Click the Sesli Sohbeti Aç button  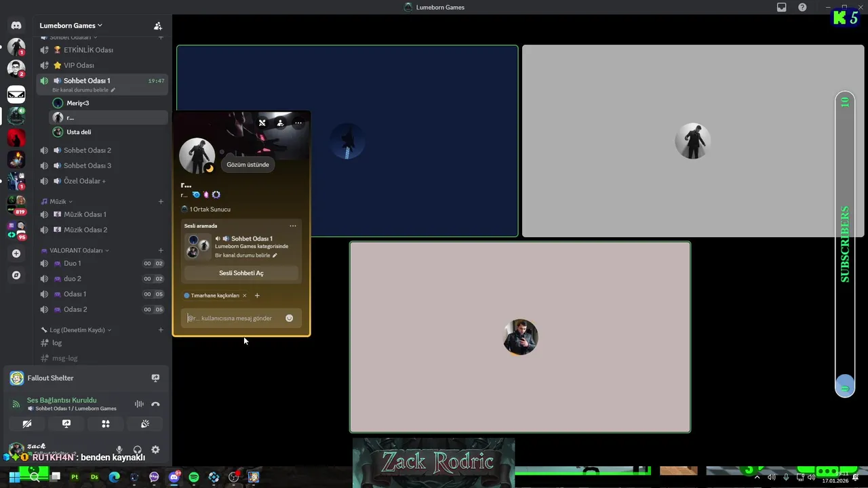[241, 273]
